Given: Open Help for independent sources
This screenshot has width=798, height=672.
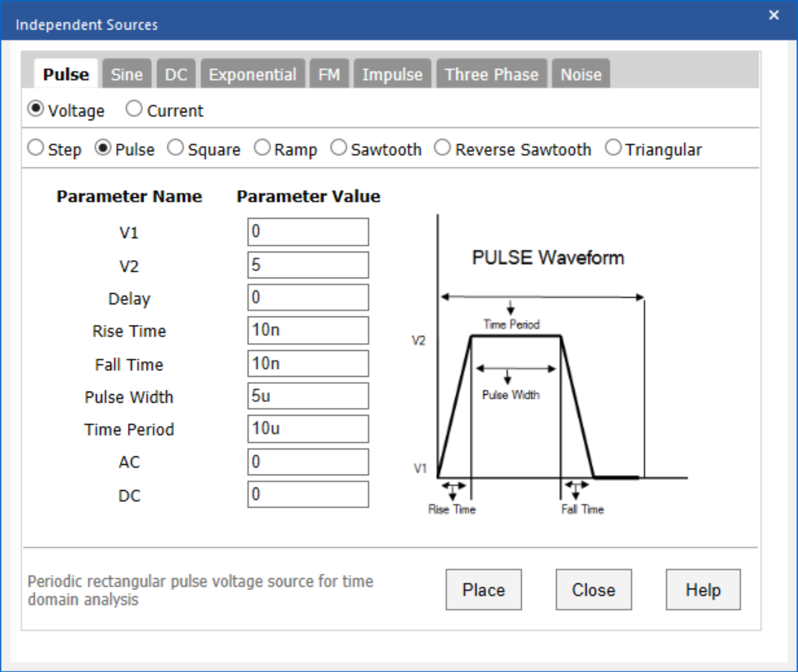Looking at the screenshot, I should click(703, 590).
